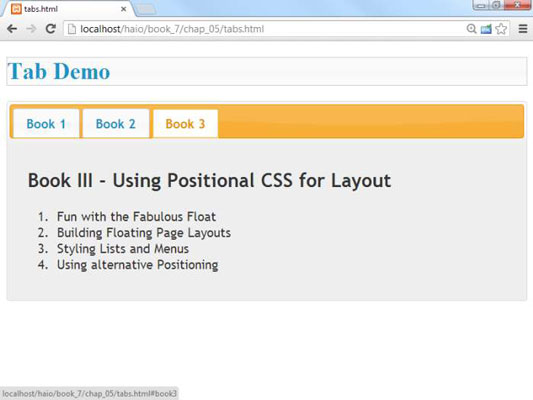Go back with the browser back arrow
The image size is (533, 400).
12,29
